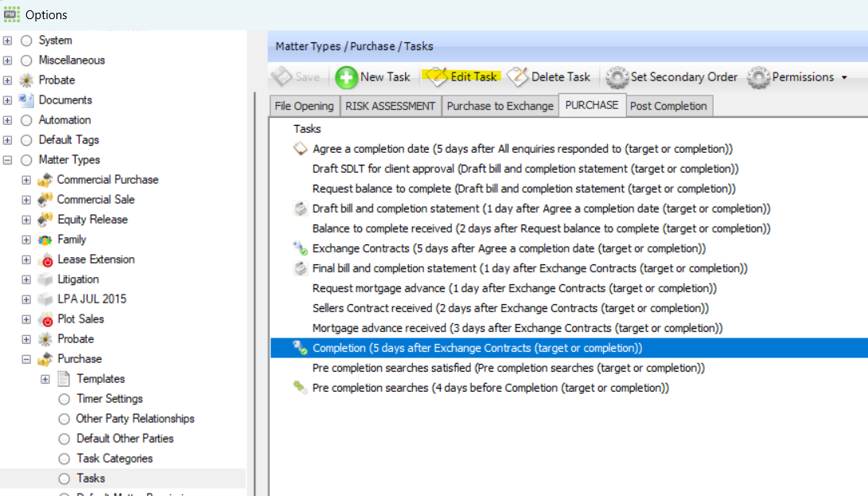Open the Purchase to Exchange tab
Image resolution: width=868 pixels, height=496 pixels.
tap(500, 106)
